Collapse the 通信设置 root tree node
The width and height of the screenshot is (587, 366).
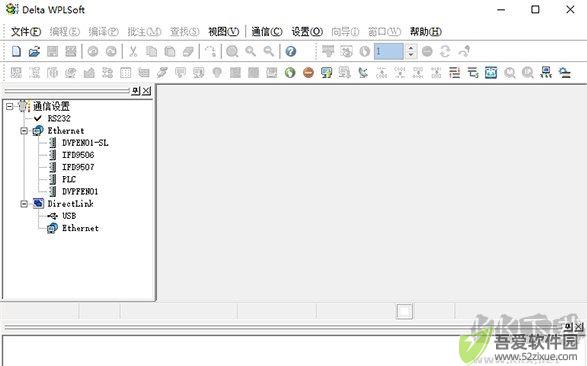coord(10,107)
